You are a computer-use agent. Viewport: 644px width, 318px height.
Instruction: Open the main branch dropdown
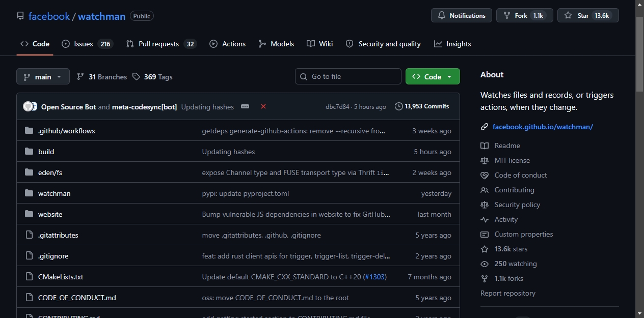(43, 76)
